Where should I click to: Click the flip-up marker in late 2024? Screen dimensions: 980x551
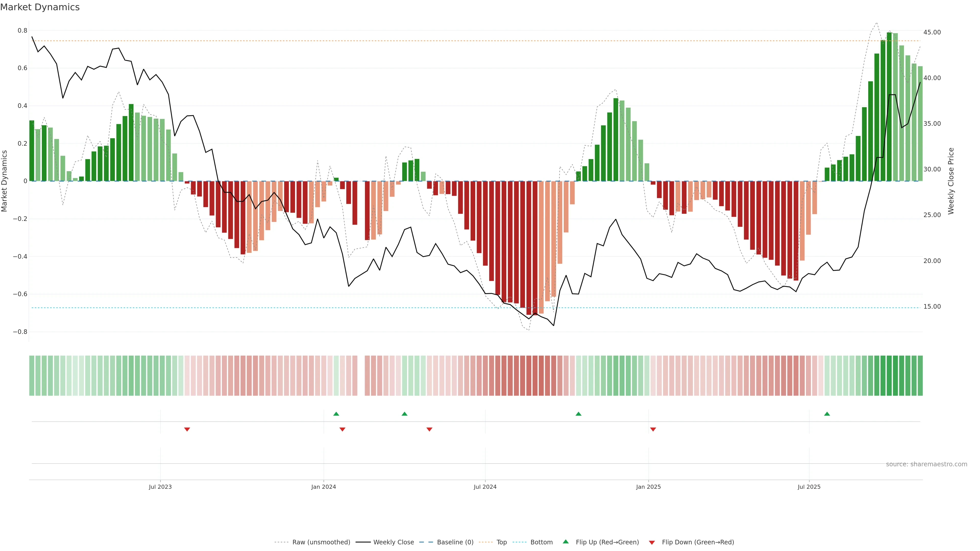pos(578,414)
